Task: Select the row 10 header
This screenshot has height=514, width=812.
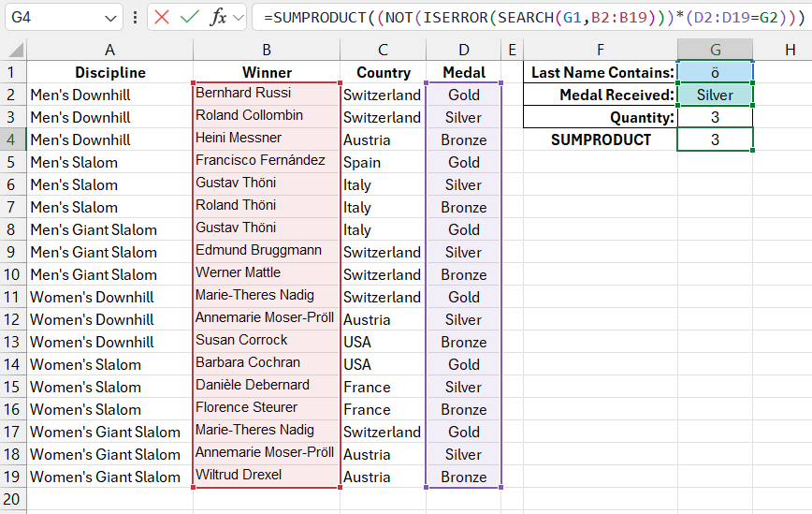Action: tap(13, 274)
